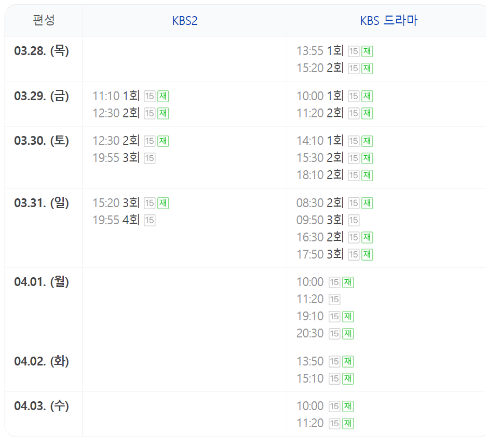
Task: Click the 재 rerun badge beside 17:50 3회
Action: click(x=367, y=254)
